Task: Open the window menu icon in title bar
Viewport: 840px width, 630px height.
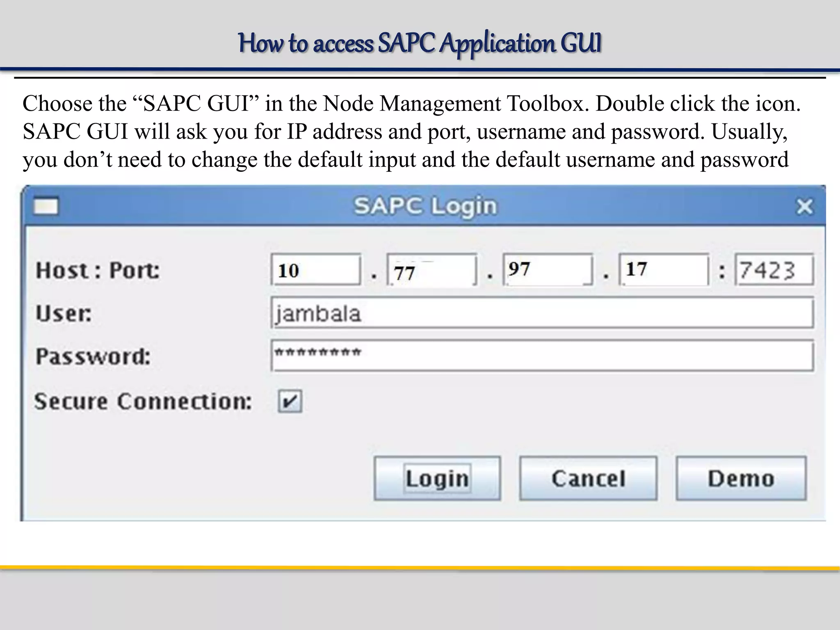Action: coord(46,206)
